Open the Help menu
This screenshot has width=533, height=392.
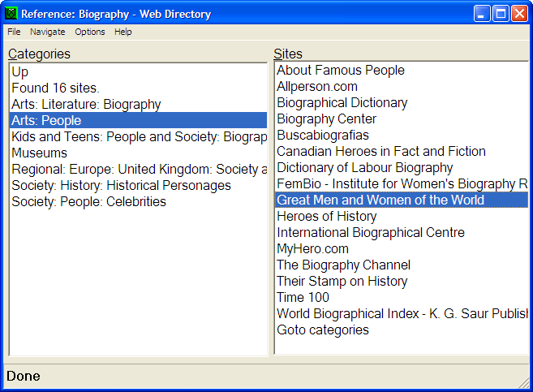click(x=123, y=32)
